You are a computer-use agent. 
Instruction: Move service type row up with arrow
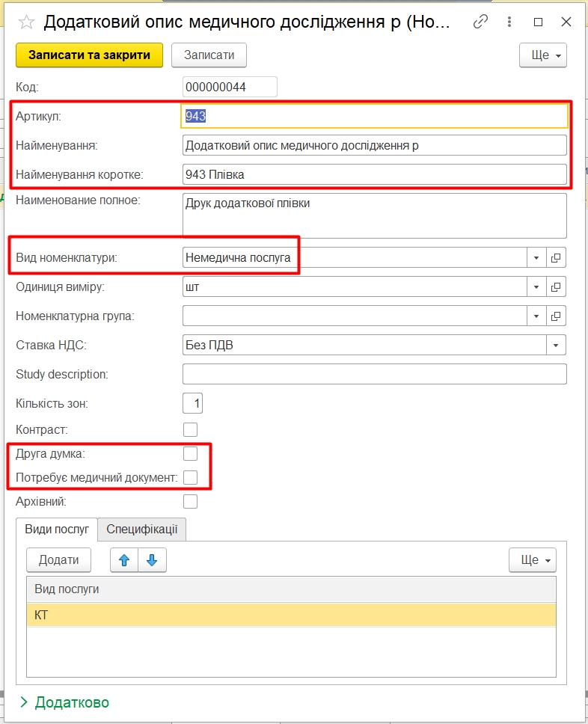[x=124, y=559]
